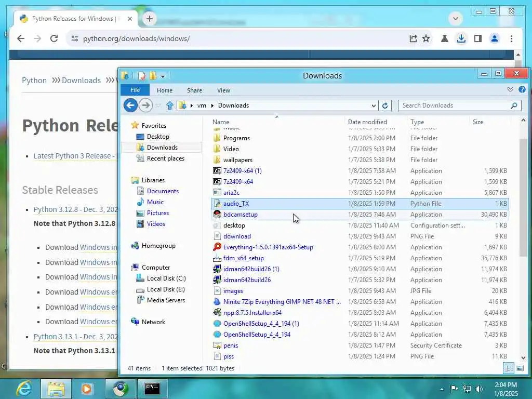The height and width of the screenshot is (399, 532).
Task: Click the file list vertical scrollbar
Action: click(523, 197)
